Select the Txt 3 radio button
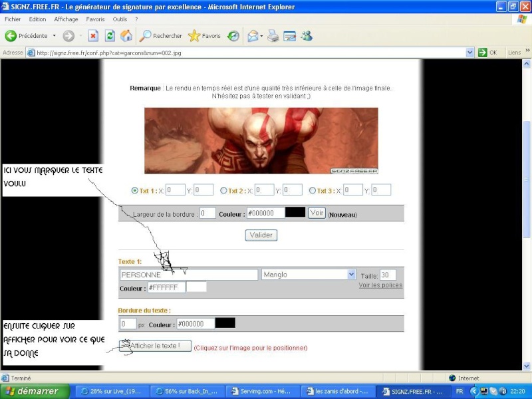The height and width of the screenshot is (399, 532). [x=312, y=191]
